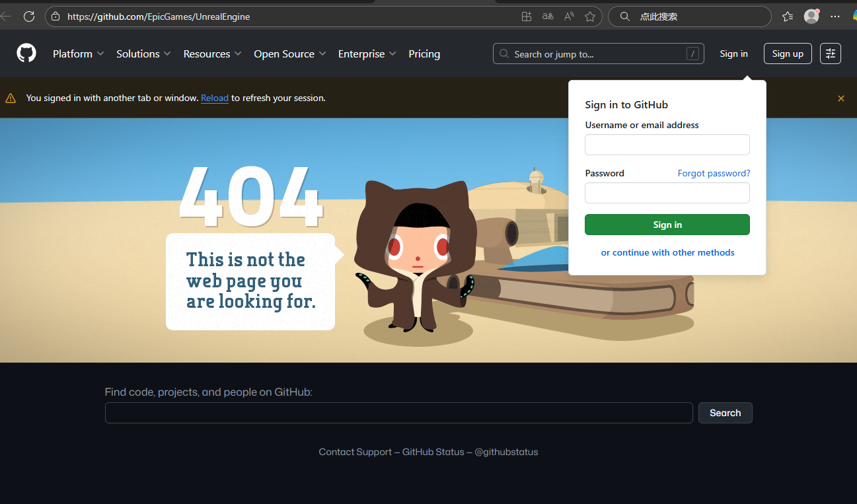This screenshot has height=504, width=857.
Task: Click the Search button at the bottom
Action: (726, 413)
